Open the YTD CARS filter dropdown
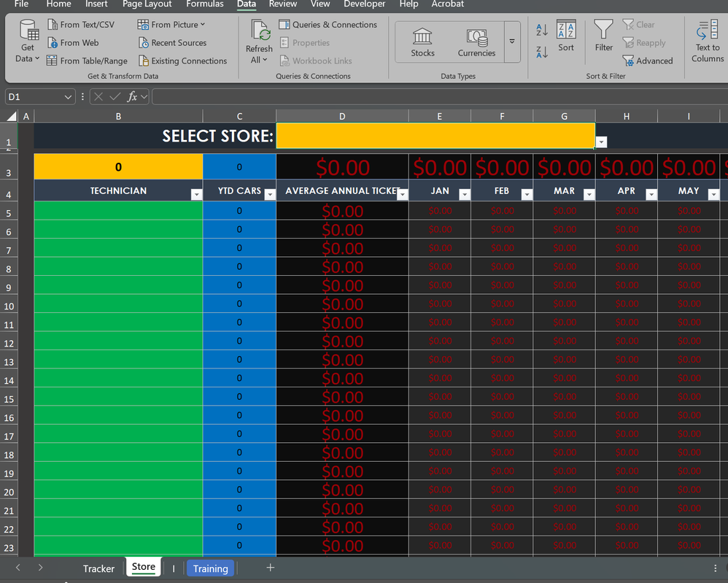Viewport: 728px width, 583px height. coord(269,193)
